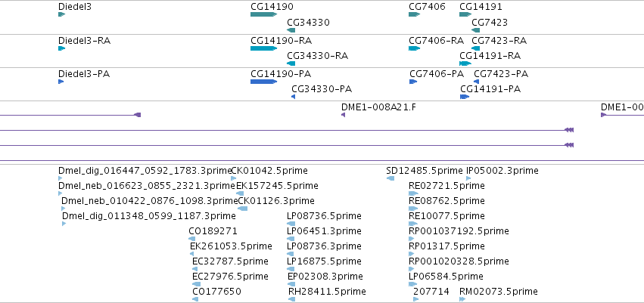Select the RH28411.5prime EST label
Viewport: 644px width, 303px height.
click(x=328, y=292)
